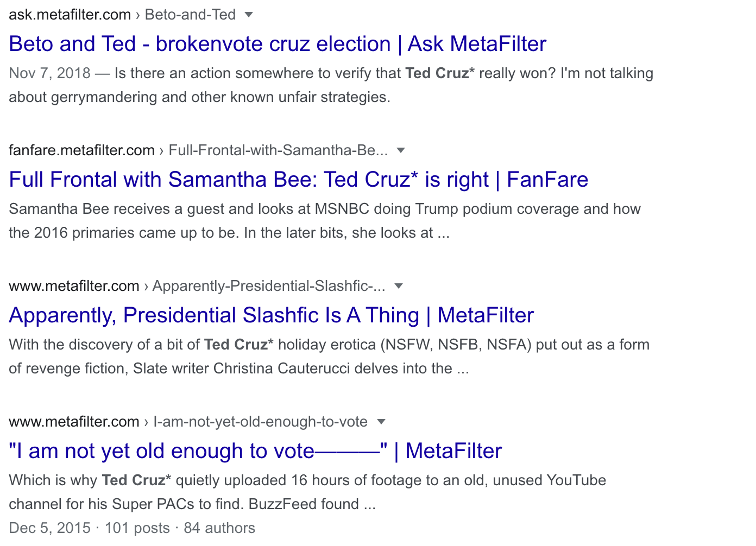Click the Beto-and-Ted breadcrumb path

[190, 15]
